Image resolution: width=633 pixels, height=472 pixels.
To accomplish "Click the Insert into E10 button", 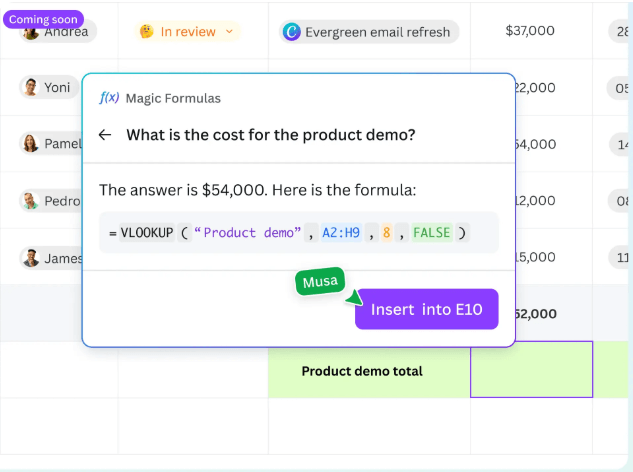I will pos(427,309).
